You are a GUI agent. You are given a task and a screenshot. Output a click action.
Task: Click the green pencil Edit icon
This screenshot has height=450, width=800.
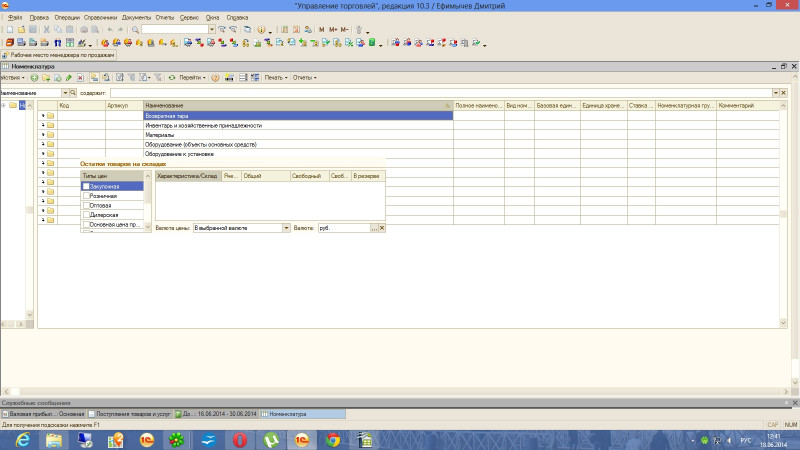point(69,78)
